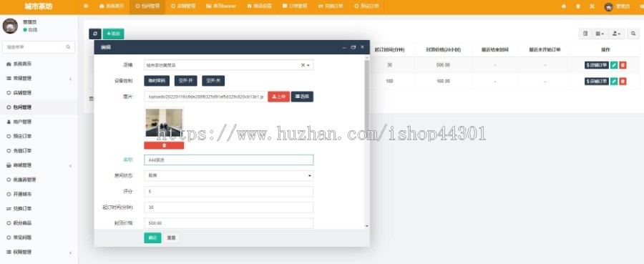
Task: Click the green 确定 confirm button
Action: coord(152,238)
